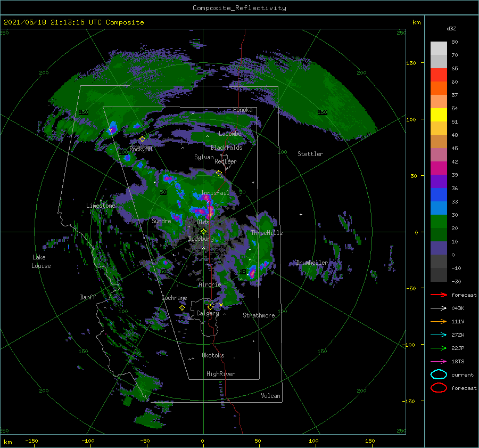Click the Calgary city label
The width and height of the screenshot is (479, 448).
[x=208, y=313]
